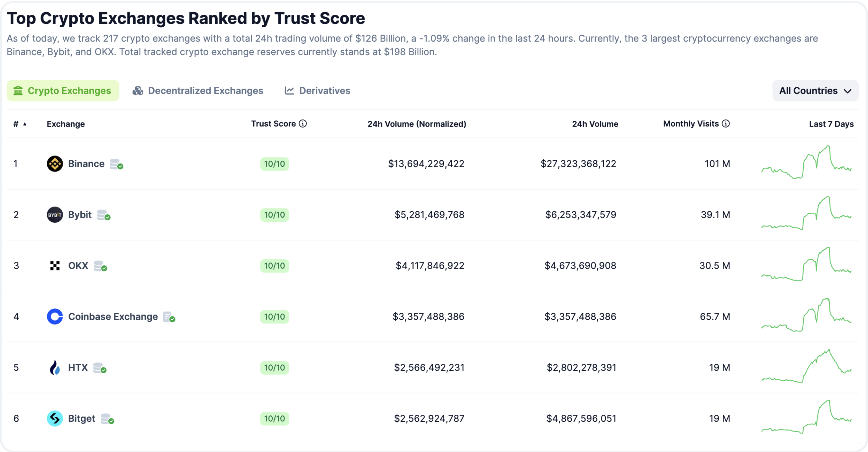
Task: Click the OKX logo icon
Action: pos(55,266)
